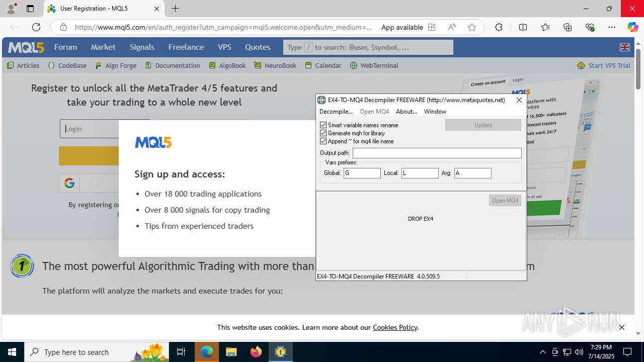Click the Google sign-in icon

tap(69, 183)
